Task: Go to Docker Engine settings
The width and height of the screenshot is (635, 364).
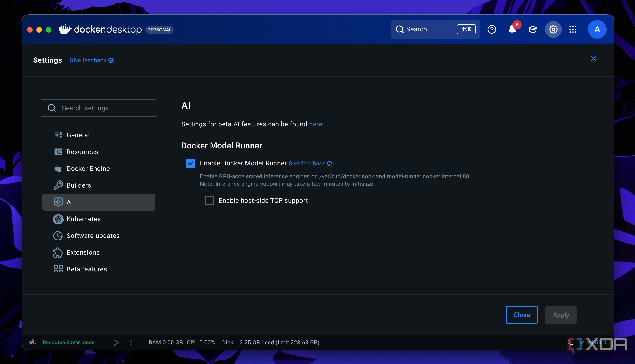Action: (x=99, y=169)
